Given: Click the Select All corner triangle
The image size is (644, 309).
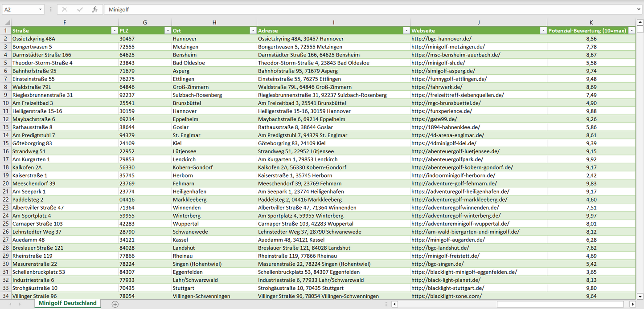Looking at the screenshot, I should click(x=7, y=22).
